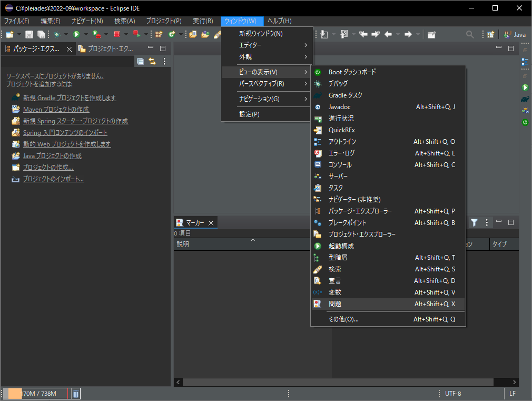Maximize the Markers view panel
This screenshot has width=532, height=401.
[x=510, y=222]
